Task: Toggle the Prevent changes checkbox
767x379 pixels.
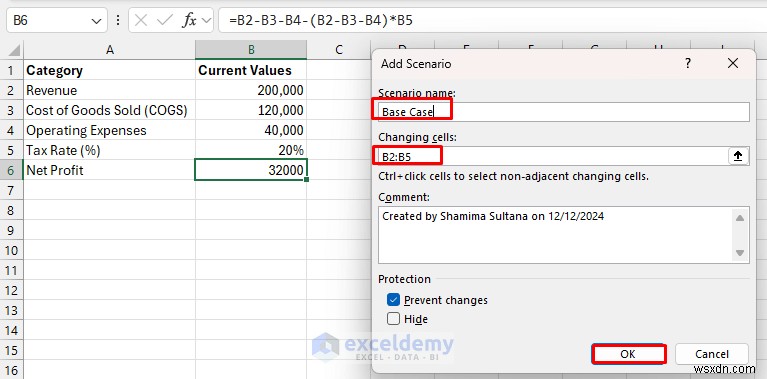Action: tap(393, 300)
